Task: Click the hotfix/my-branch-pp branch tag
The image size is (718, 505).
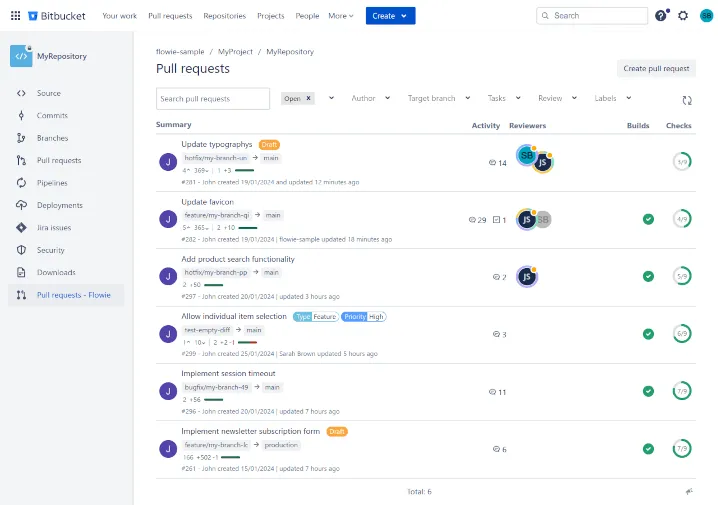Action: [216, 272]
